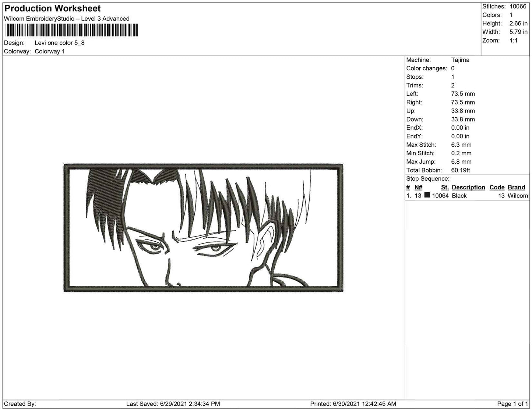Click the "Page 1 of 1" footer text
The width and height of the screenshot is (532, 409).
(x=512, y=404)
